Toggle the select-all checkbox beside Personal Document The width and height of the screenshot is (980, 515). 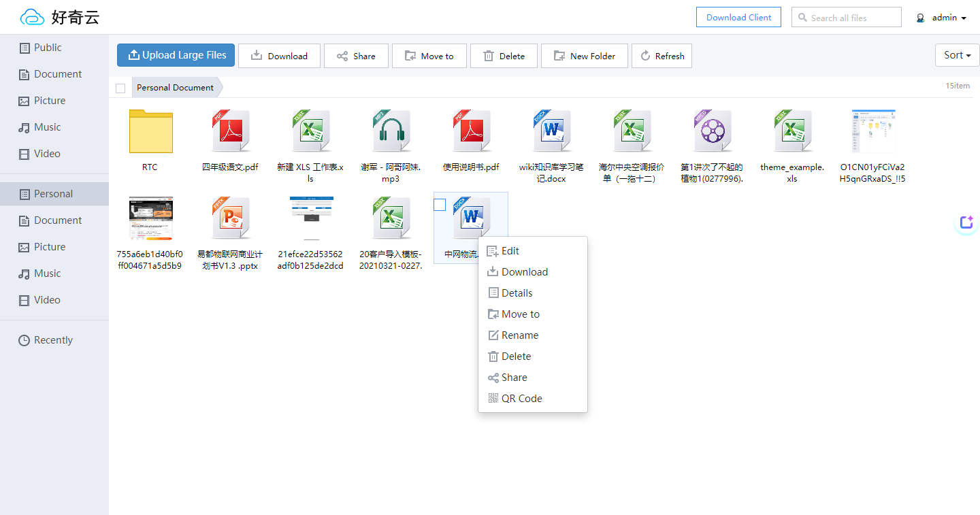(x=120, y=88)
